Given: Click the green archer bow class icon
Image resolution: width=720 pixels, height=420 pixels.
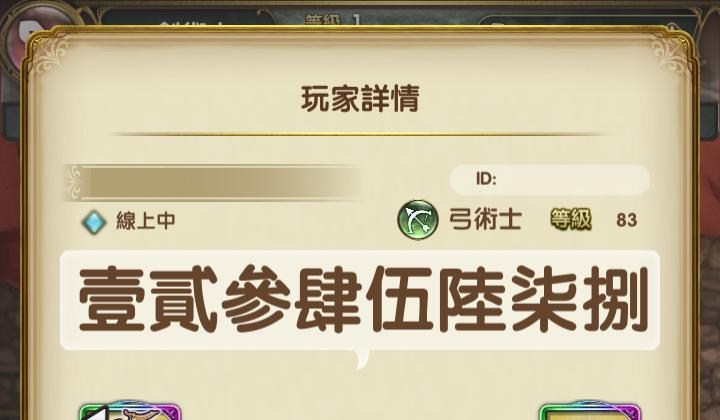Looking at the screenshot, I should pos(417,219).
